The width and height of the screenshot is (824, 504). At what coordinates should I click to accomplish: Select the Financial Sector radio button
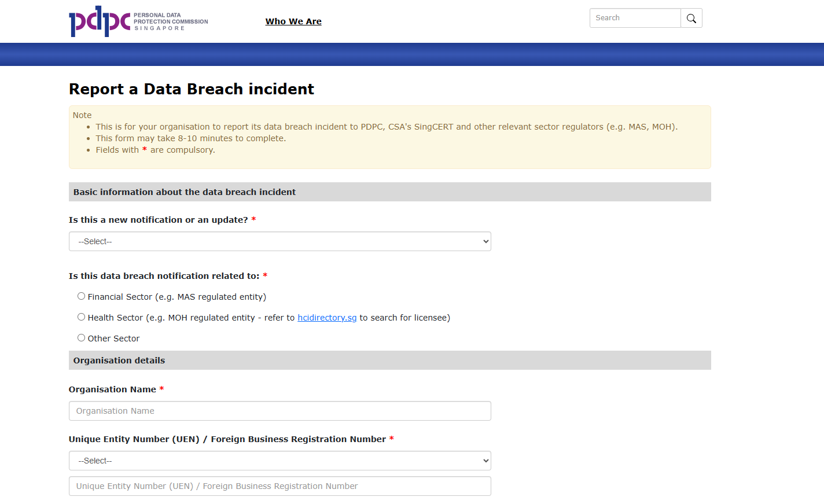click(x=82, y=296)
